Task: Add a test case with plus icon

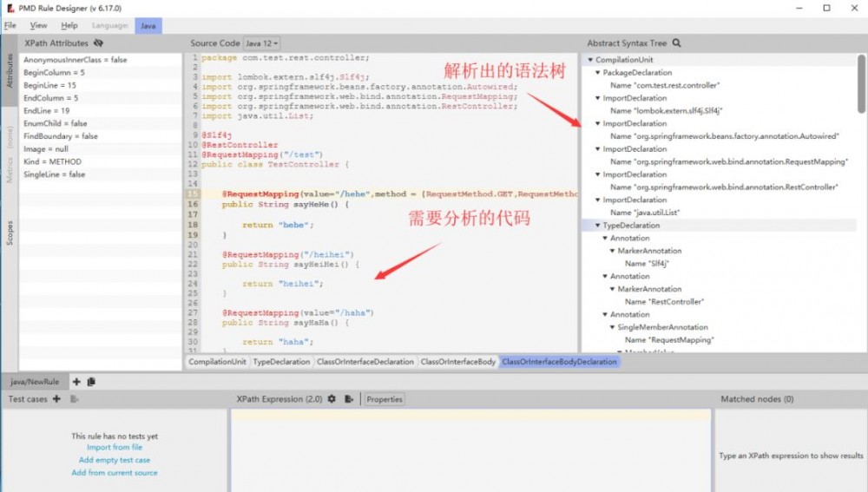Action: click(56, 399)
